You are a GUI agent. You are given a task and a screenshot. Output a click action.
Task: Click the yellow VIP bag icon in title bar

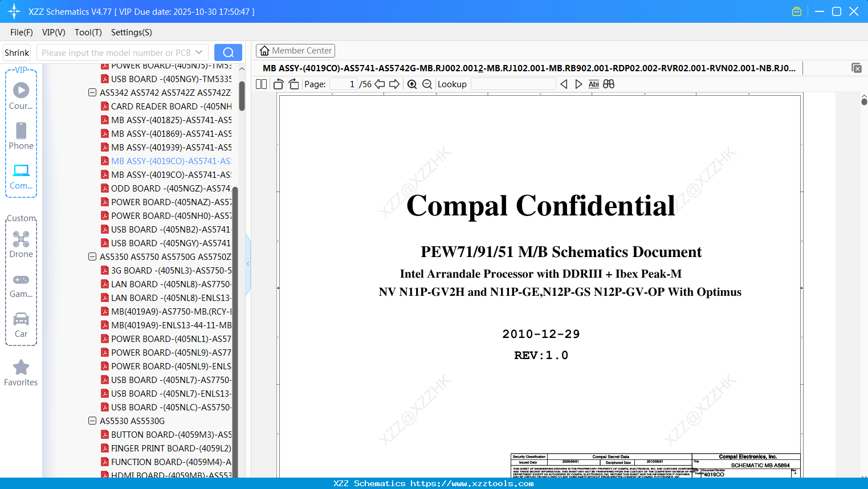tap(797, 11)
